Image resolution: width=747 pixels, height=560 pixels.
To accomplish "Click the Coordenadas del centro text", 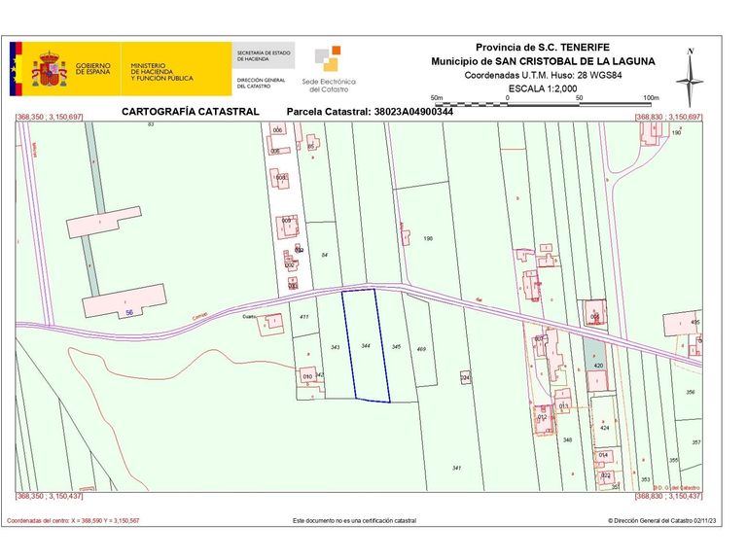I will [x=73, y=520].
